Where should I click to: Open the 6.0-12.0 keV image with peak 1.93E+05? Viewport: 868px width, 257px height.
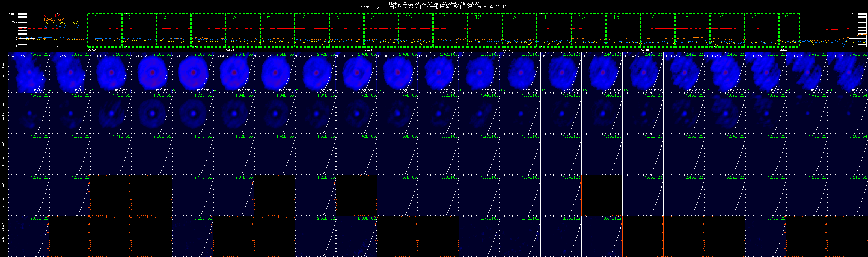[x=192, y=113]
